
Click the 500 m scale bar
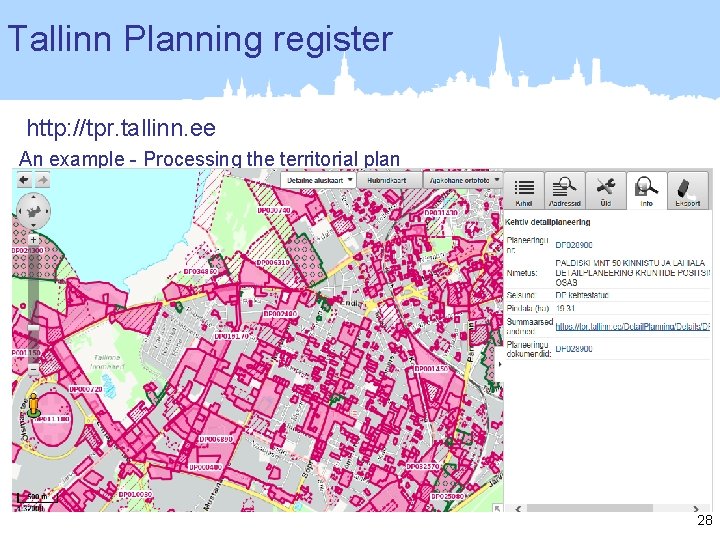coord(36,498)
